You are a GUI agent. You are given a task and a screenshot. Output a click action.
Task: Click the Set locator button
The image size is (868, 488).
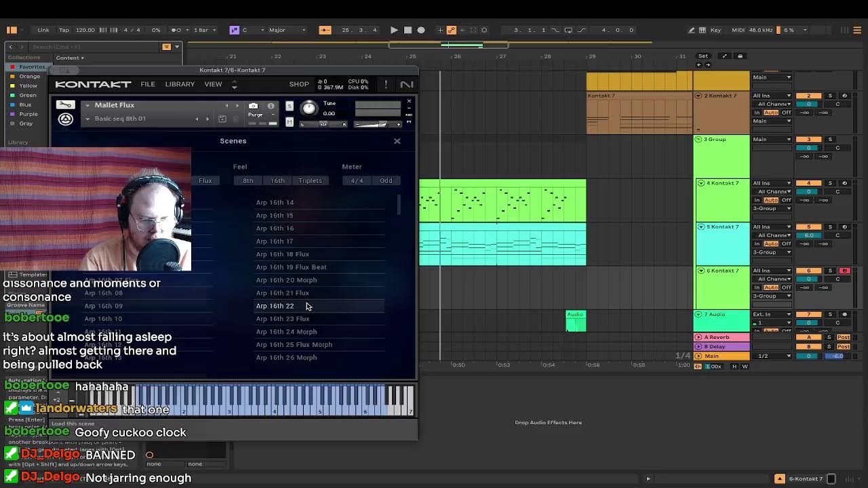point(703,56)
